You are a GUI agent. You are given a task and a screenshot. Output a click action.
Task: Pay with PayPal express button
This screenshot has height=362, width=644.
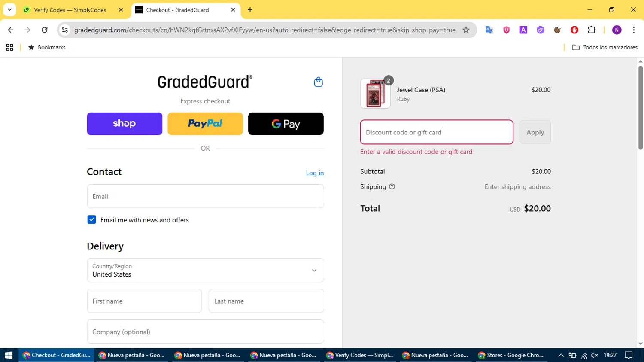[x=205, y=124]
